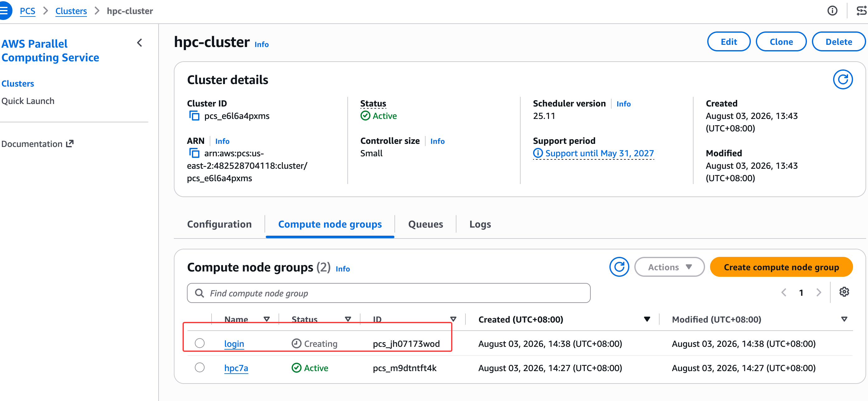The width and height of the screenshot is (868, 401).
Task: Navigate to PCS breadcrumb link
Action: (27, 11)
